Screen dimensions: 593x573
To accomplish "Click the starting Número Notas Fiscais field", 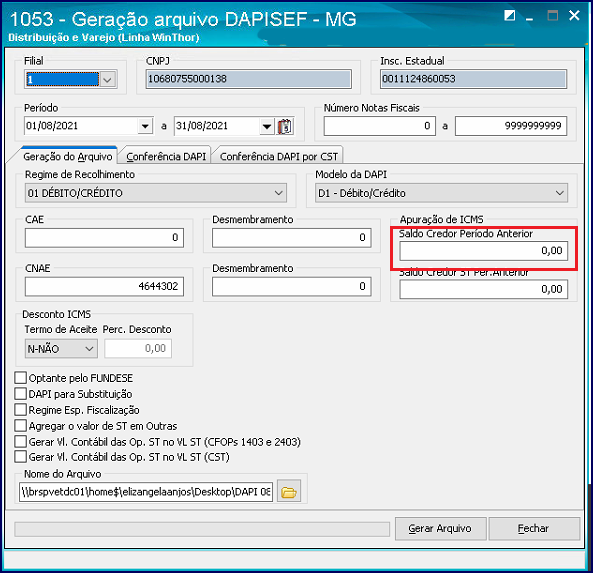I will (379, 126).
